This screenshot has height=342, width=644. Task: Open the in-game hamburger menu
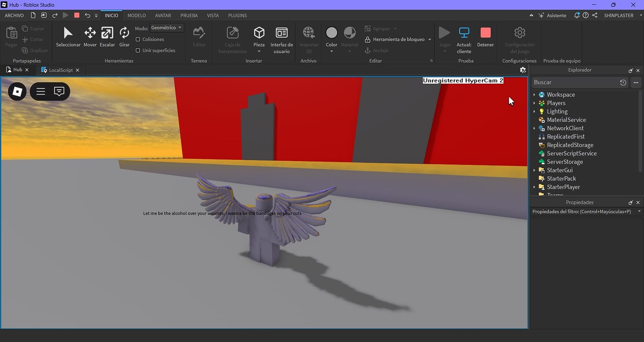[x=41, y=92]
